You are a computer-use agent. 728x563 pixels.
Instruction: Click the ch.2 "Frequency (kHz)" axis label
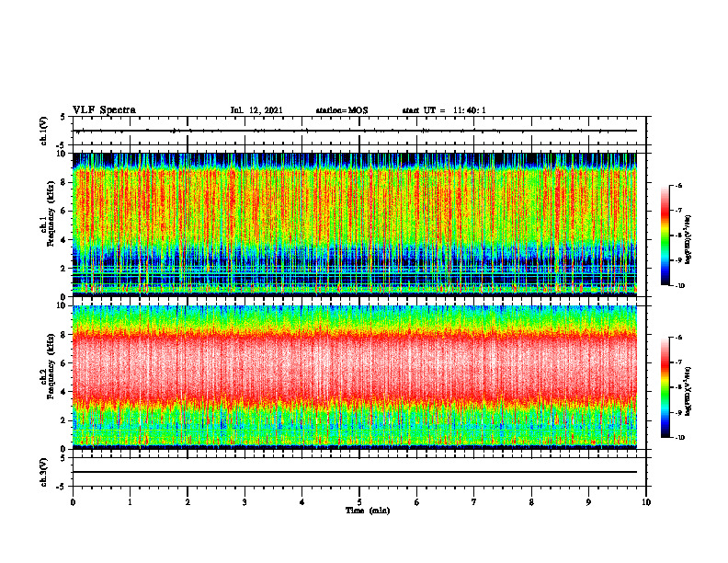click(x=51, y=368)
